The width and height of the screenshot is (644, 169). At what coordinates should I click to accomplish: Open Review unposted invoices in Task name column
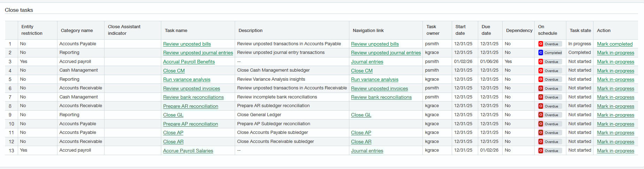(192, 89)
